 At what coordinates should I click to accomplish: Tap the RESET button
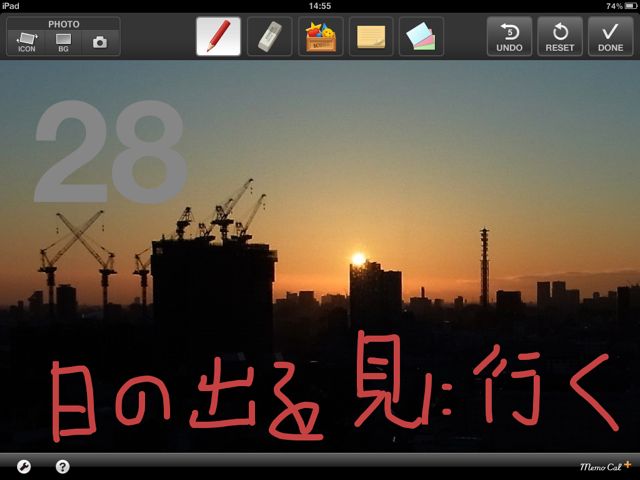tap(560, 36)
